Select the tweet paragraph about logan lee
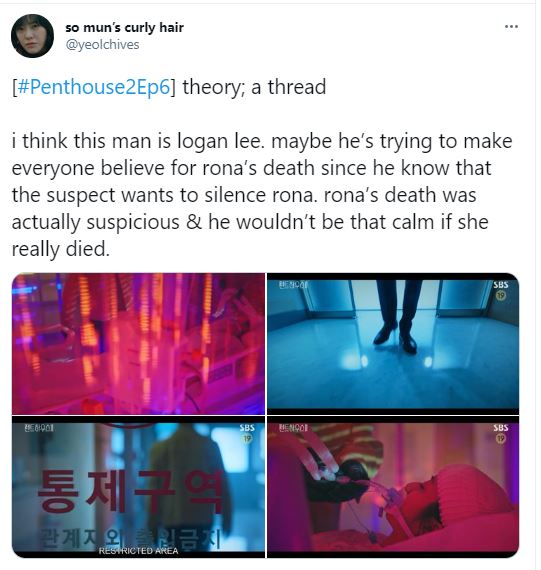This screenshot has width=541, height=570. 262,195
